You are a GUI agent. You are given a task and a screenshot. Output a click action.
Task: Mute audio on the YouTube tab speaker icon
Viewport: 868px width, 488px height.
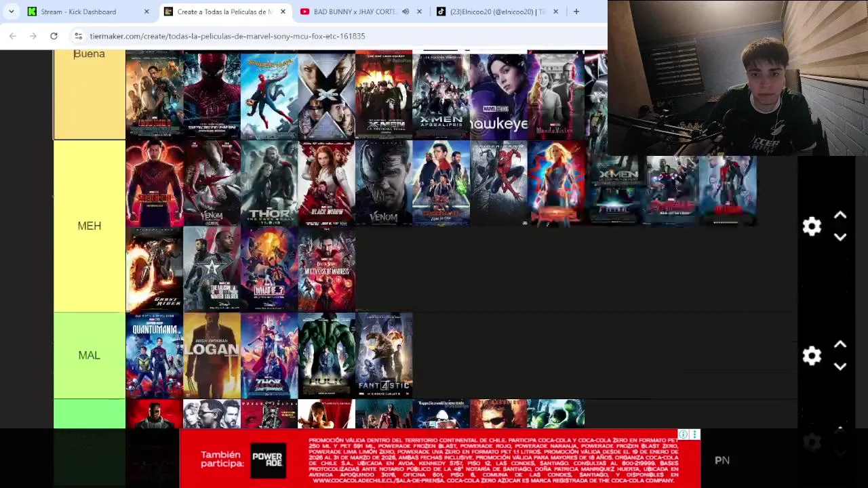pyautogui.click(x=406, y=12)
